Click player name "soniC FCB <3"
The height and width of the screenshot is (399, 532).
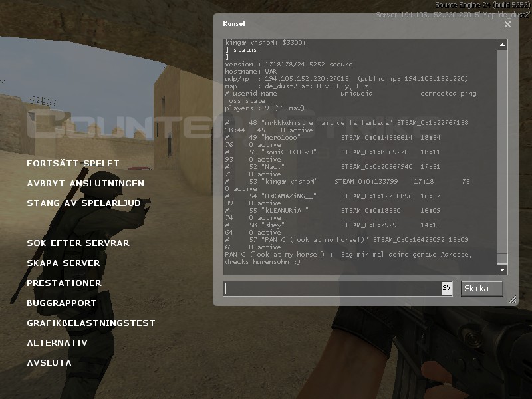pos(289,152)
